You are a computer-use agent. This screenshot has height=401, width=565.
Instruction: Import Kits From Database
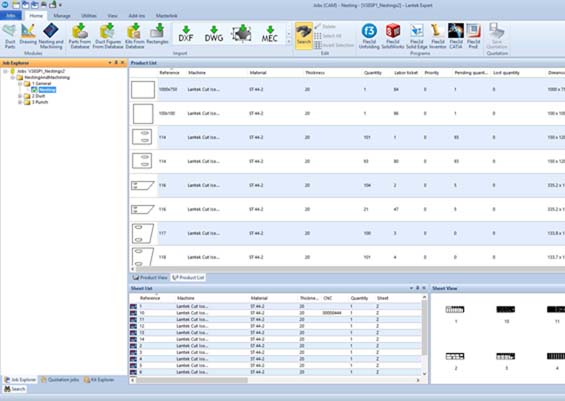click(135, 36)
